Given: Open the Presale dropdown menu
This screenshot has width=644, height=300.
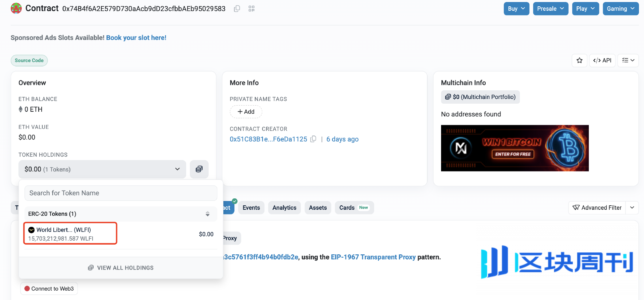Looking at the screenshot, I should (550, 9).
